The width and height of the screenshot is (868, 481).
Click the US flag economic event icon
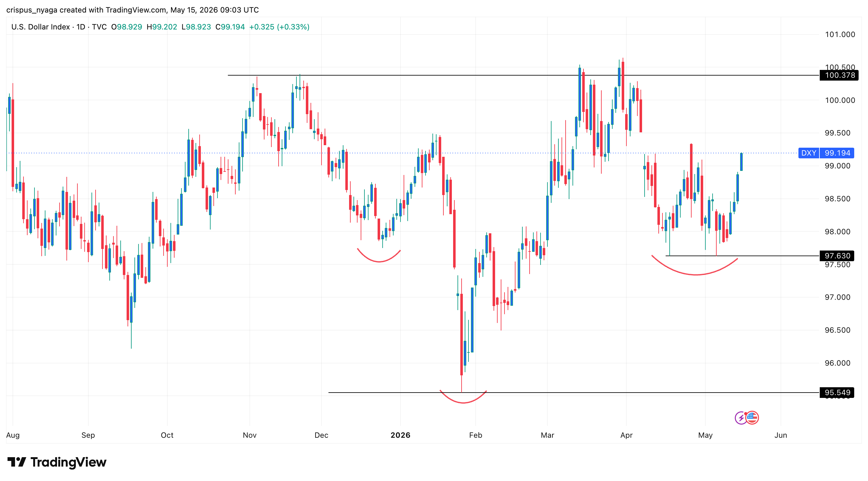[x=752, y=418]
